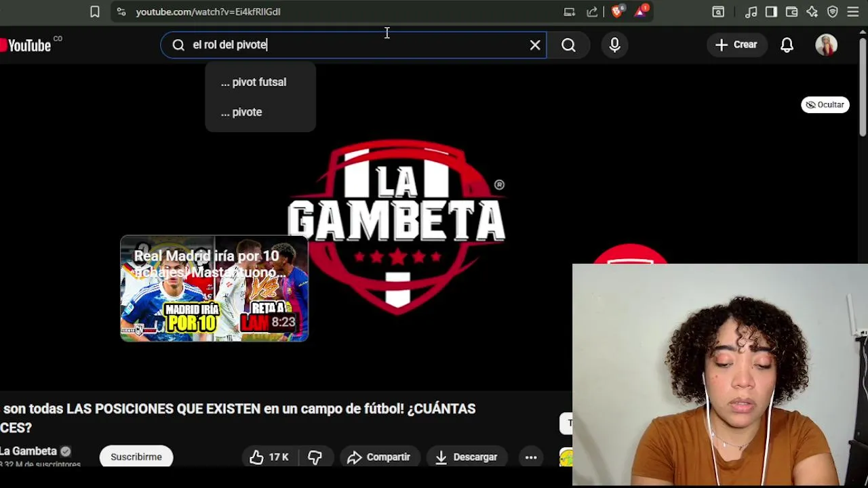
Task: Like the video with 17 K thumbs-up
Action: 269,457
